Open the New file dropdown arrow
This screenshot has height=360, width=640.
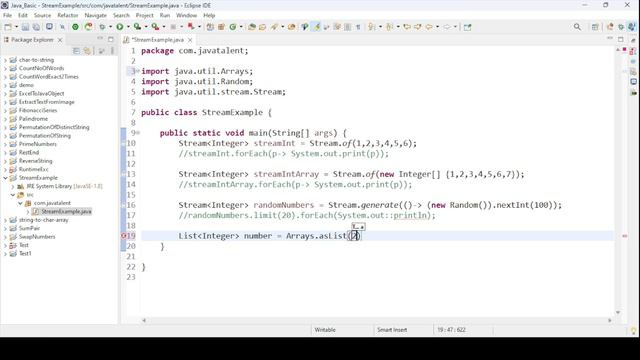pyautogui.click(x=16, y=27)
